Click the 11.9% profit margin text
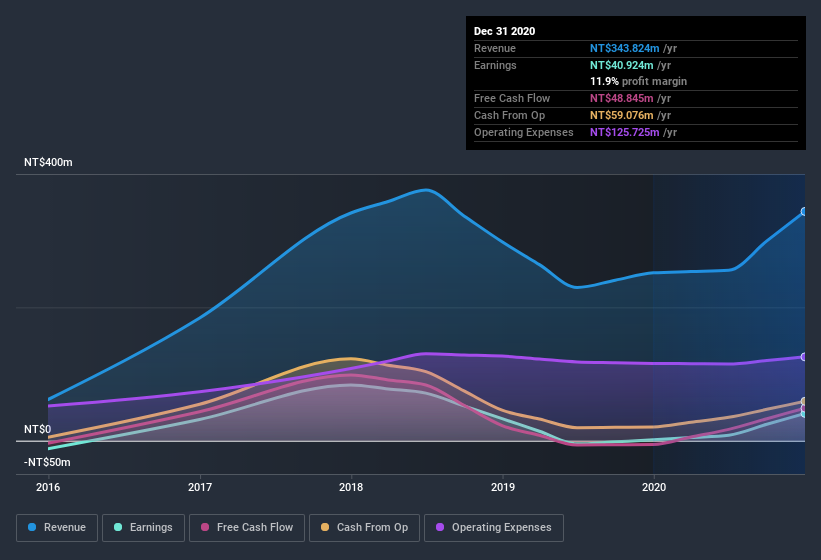 click(638, 81)
